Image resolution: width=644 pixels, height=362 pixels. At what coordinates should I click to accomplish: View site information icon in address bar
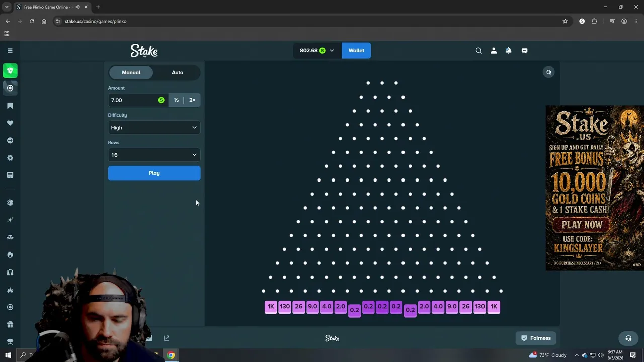[58, 21]
